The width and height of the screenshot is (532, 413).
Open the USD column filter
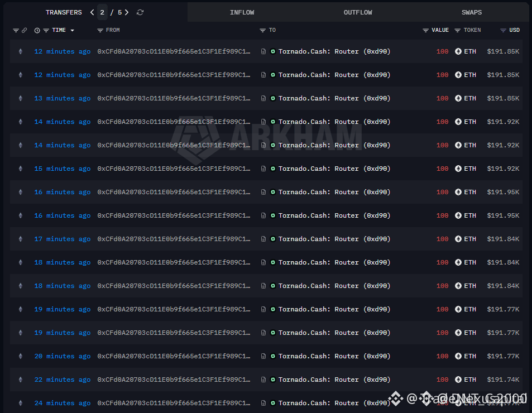click(503, 31)
